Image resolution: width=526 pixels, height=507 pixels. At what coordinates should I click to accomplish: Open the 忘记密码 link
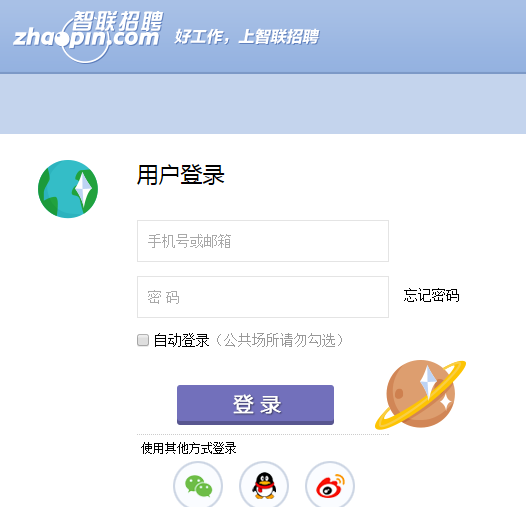431,296
